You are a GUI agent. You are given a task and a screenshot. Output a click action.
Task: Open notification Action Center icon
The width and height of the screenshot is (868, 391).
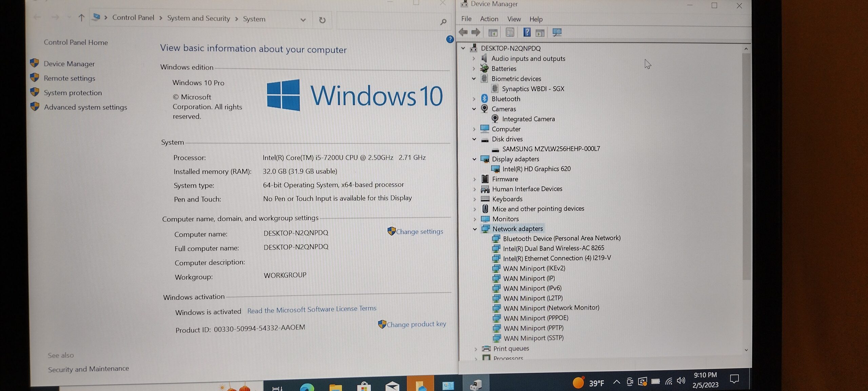(734, 379)
